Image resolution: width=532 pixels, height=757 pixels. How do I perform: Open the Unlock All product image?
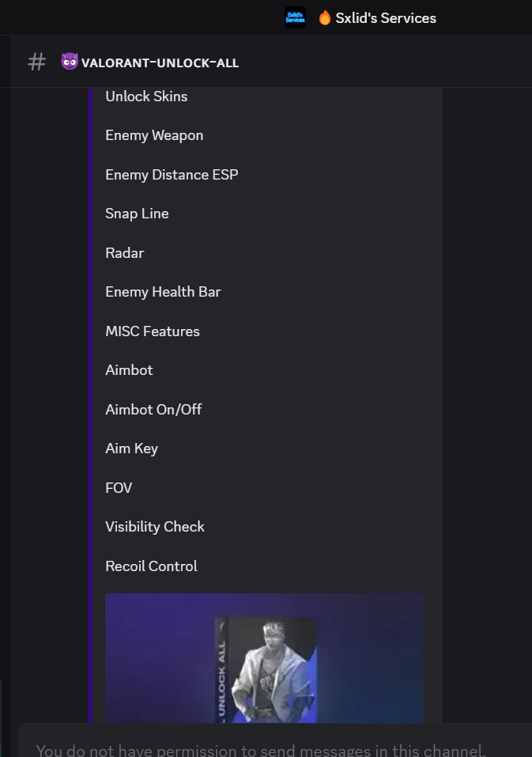pyautogui.click(x=264, y=658)
